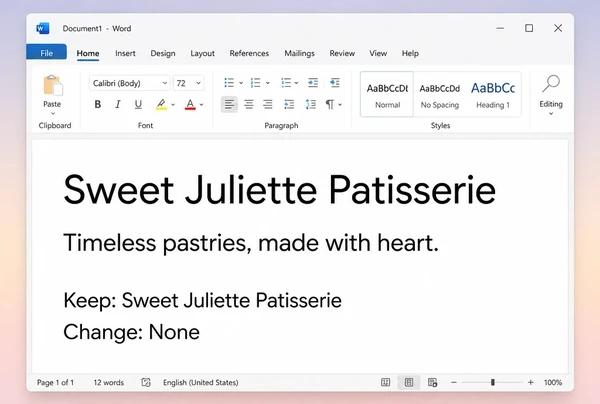The height and width of the screenshot is (404, 600).
Task: Open the References tab
Action: tap(249, 53)
